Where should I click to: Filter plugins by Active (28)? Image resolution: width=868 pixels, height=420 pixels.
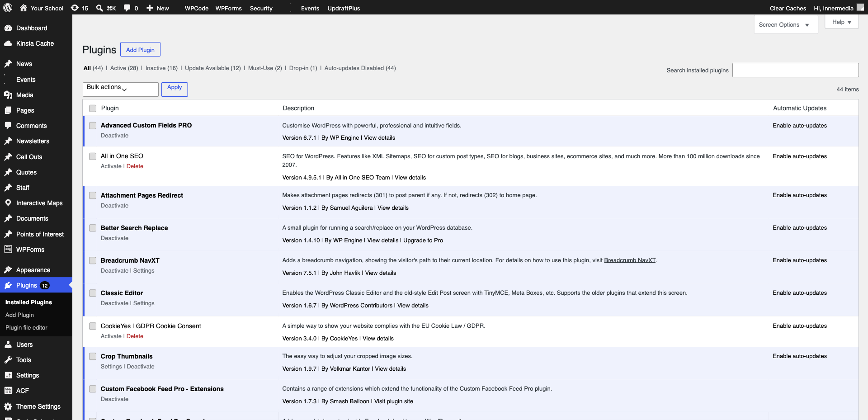click(124, 68)
